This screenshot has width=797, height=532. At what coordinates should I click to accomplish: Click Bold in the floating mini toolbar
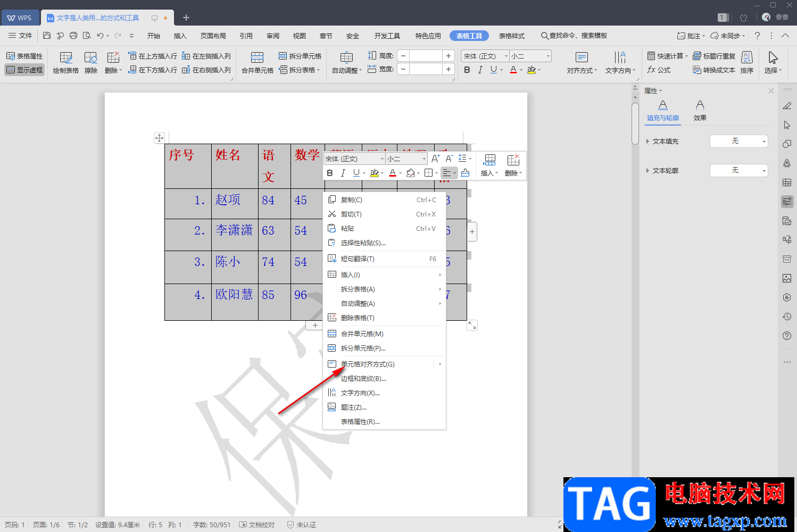coord(330,173)
